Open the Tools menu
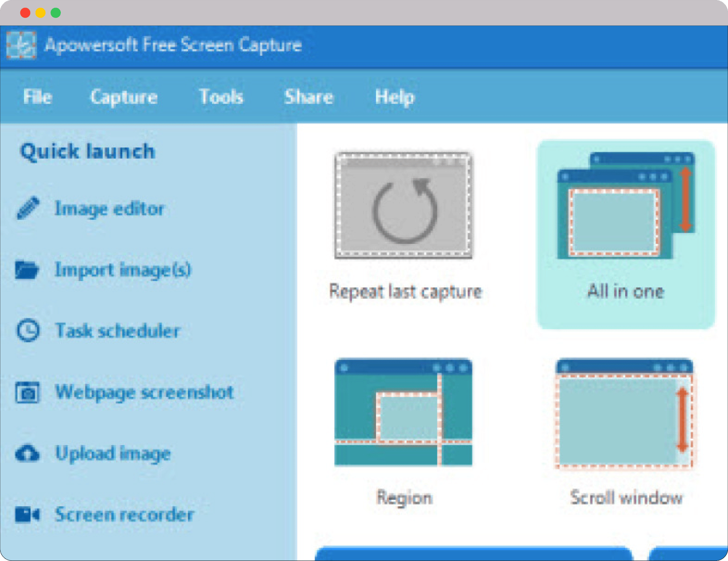Image resolution: width=728 pixels, height=561 pixels. coord(221,97)
